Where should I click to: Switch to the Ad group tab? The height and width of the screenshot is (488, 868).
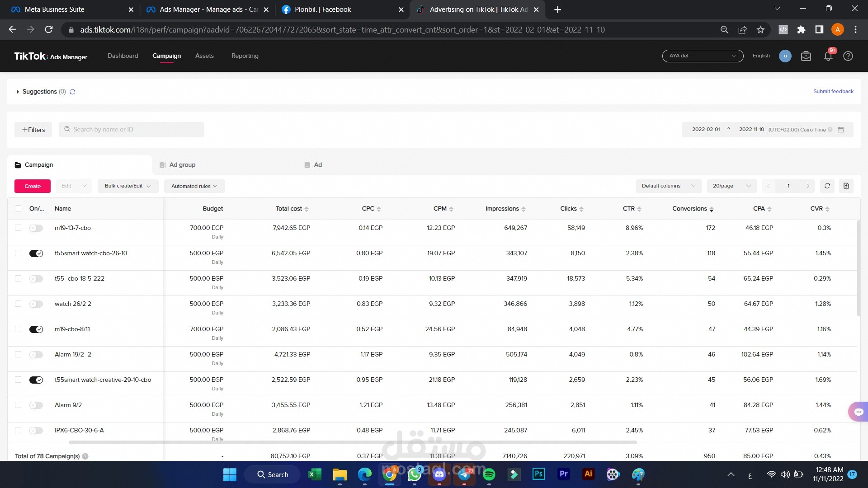point(182,165)
